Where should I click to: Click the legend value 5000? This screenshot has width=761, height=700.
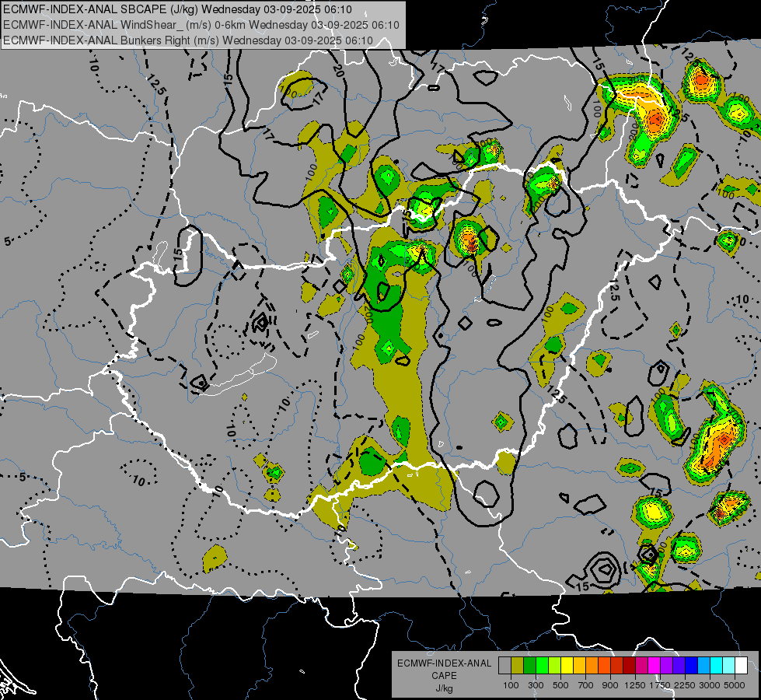coord(735,685)
